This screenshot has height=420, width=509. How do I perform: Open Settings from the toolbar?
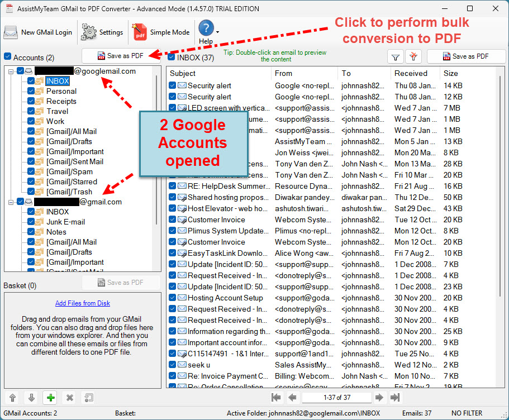(x=103, y=32)
